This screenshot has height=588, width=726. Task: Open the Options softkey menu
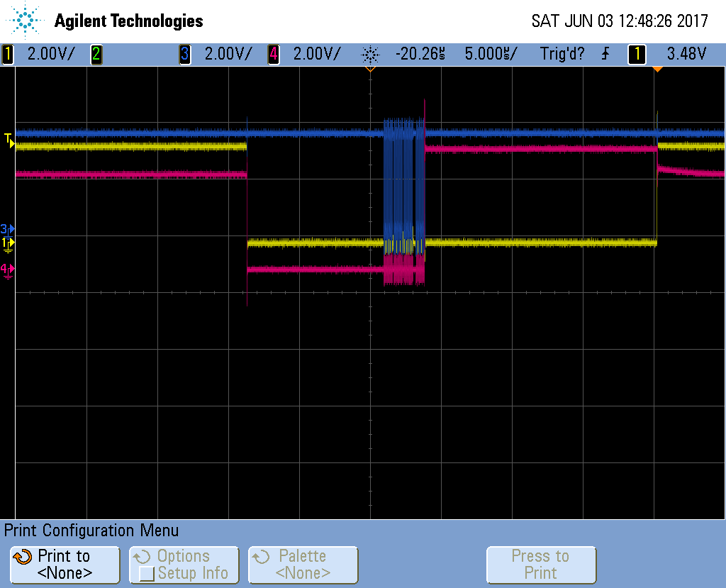[x=184, y=565]
